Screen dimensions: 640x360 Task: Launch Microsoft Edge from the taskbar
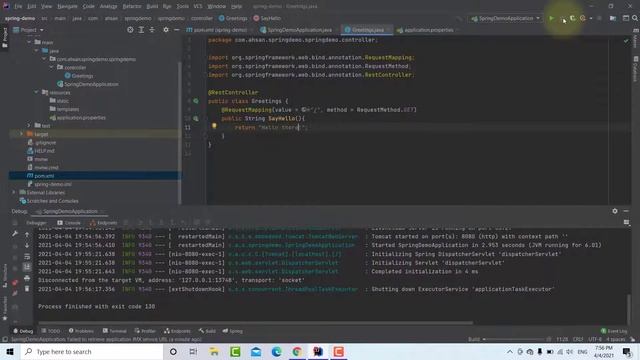[x=276, y=351]
